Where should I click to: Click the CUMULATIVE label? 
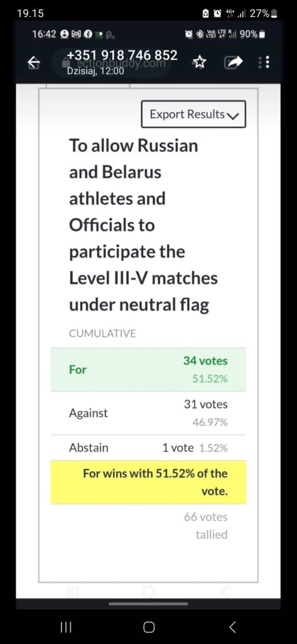coord(102,333)
